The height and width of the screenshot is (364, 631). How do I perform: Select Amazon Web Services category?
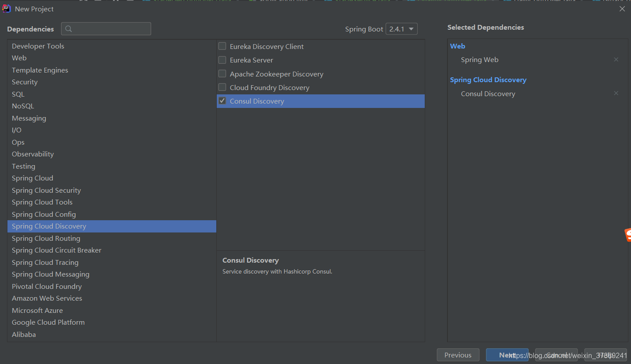112,298
